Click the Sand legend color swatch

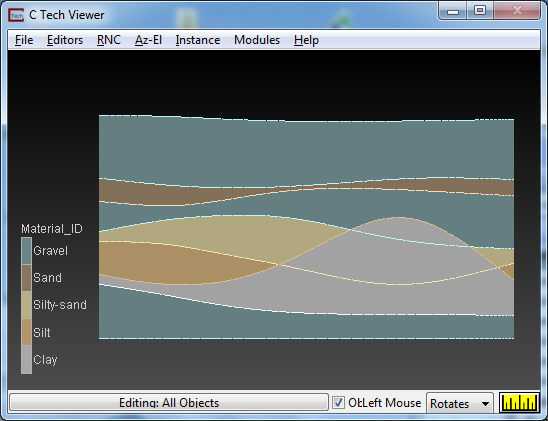point(27,278)
